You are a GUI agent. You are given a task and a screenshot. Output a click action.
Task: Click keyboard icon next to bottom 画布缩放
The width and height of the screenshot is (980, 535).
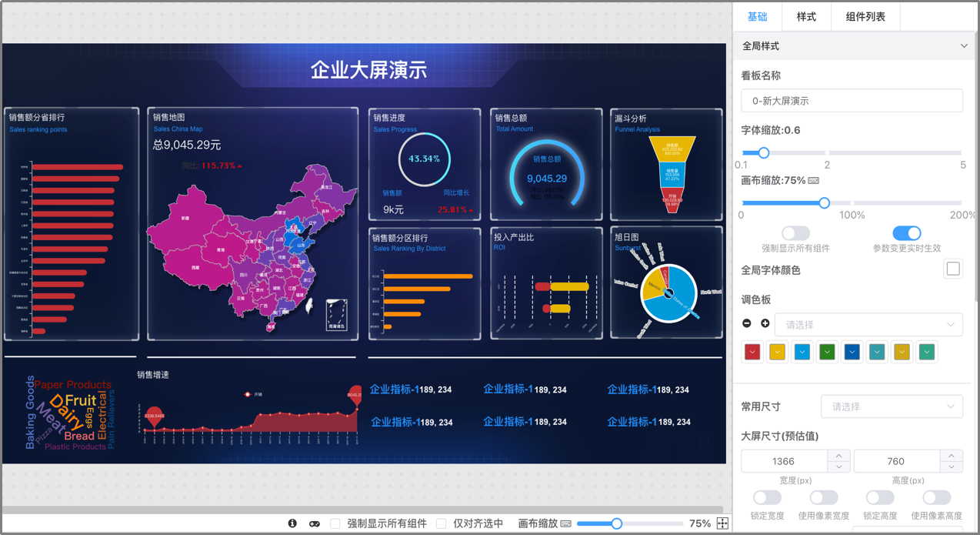click(x=566, y=523)
